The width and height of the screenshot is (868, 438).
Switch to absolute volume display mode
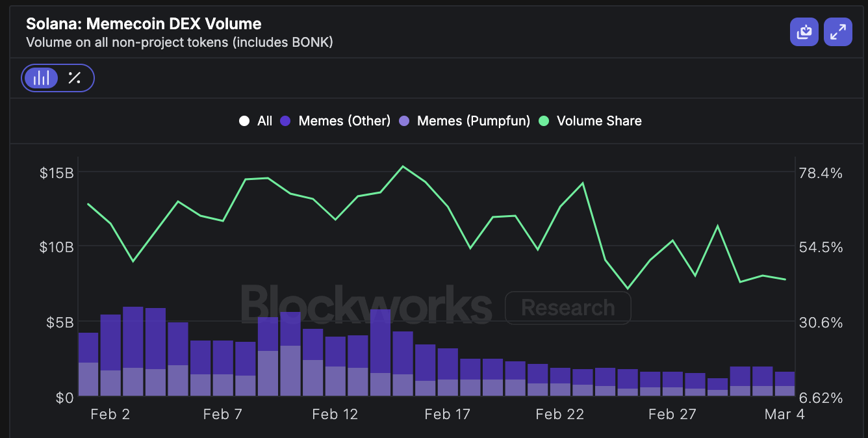pyautogui.click(x=42, y=78)
